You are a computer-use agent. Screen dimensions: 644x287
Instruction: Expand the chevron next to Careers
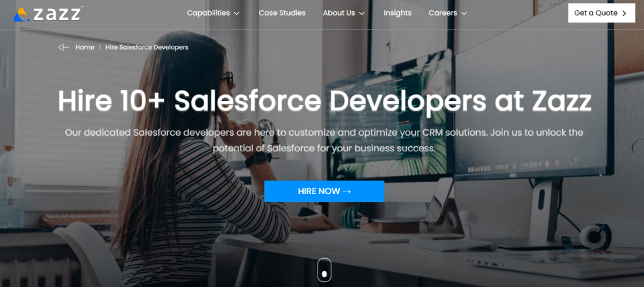click(464, 13)
